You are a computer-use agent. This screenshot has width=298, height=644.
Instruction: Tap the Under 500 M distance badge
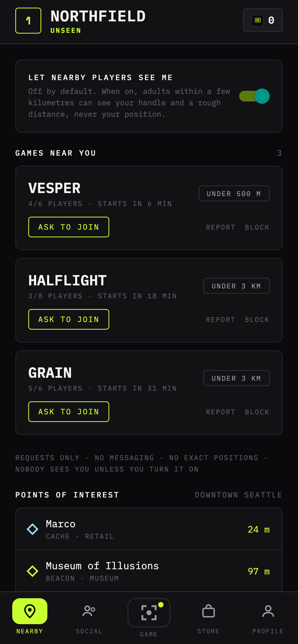(x=234, y=194)
